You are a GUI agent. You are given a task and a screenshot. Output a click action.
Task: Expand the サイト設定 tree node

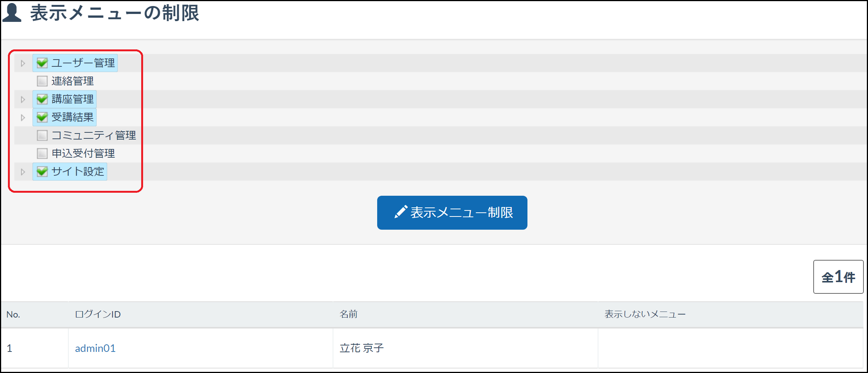click(23, 172)
